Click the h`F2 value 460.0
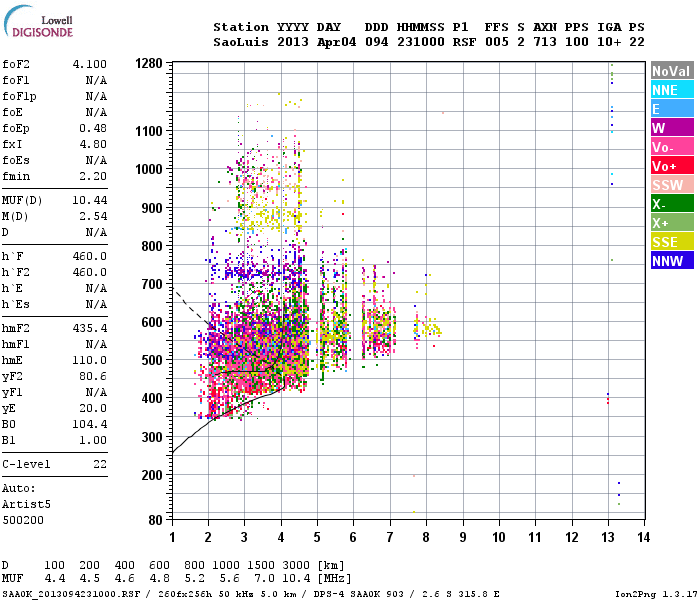This screenshot has height=600, width=700. click(x=90, y=272)
